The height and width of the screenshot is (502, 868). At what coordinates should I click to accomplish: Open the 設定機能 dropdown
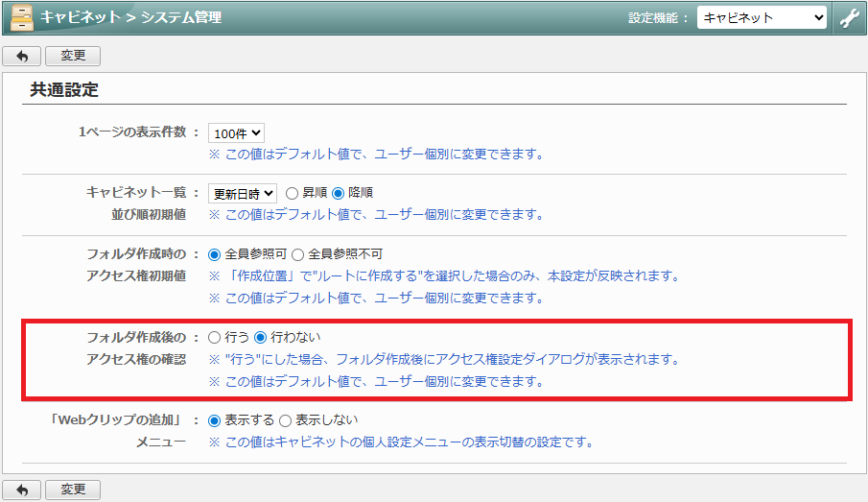tap(762, 18)
